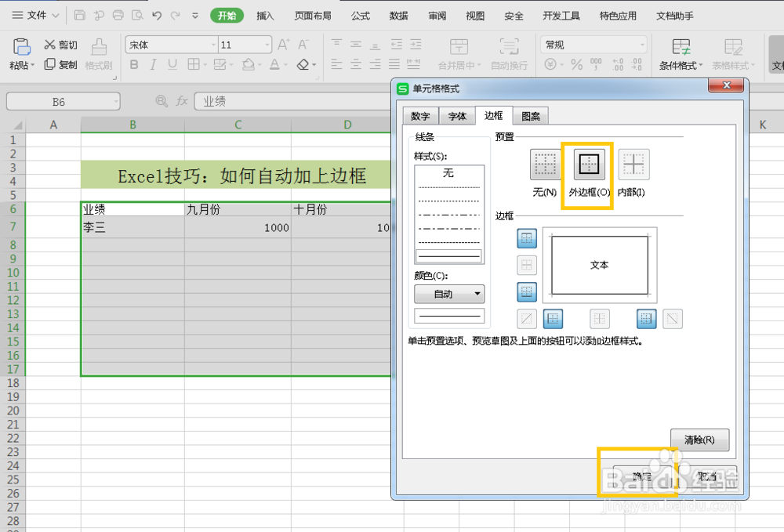The width and height of the screenshot is (784, 532).
Task: Switch to the 字体 tab in dialog
Action: (457, 116)
